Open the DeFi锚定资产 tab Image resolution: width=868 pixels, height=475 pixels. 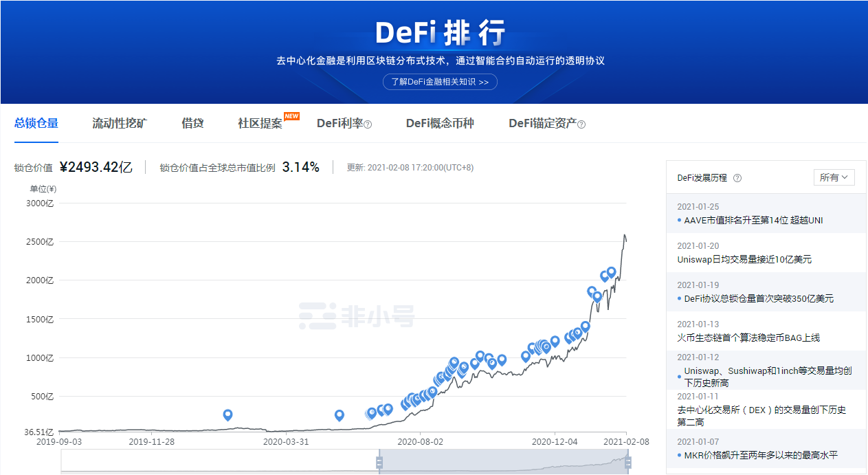point(542,124)
